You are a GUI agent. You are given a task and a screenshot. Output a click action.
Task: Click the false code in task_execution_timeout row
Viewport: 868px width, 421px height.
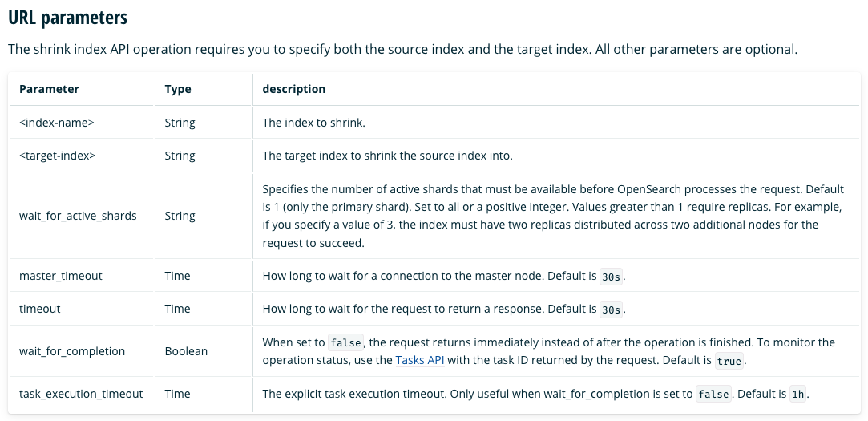pos(713,395)
